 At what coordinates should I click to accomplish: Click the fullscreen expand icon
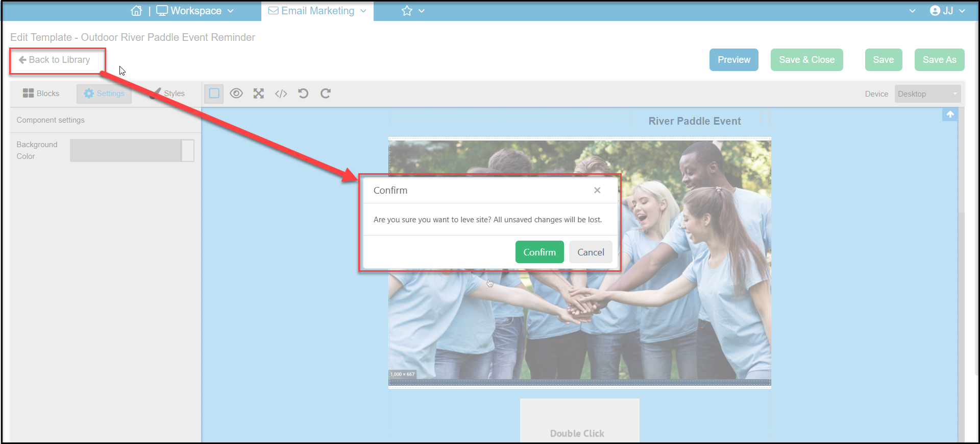[259, 94]
